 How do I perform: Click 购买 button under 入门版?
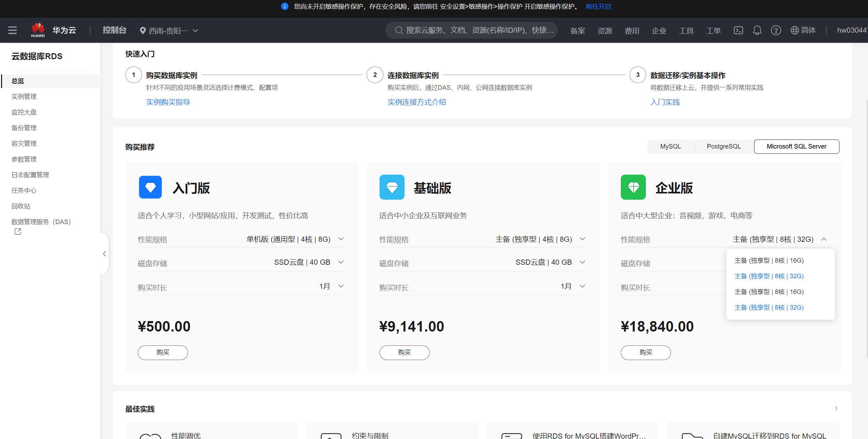tap(163, 352)
